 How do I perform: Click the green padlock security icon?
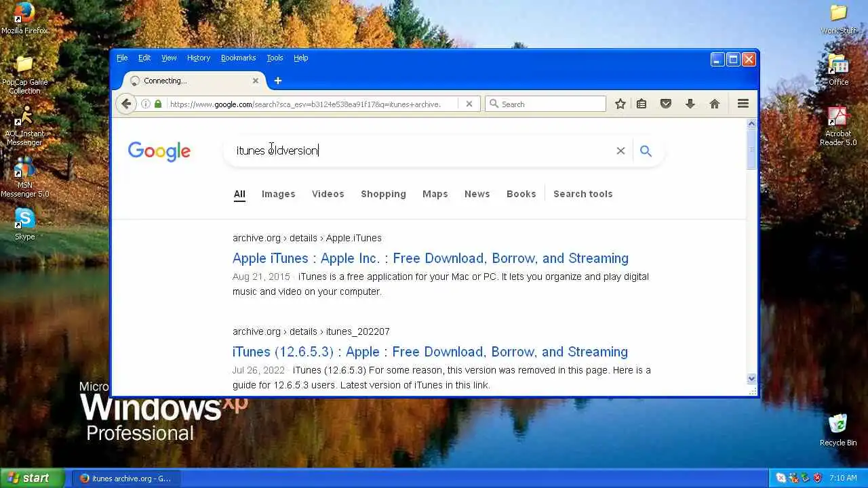click(158, 104)
